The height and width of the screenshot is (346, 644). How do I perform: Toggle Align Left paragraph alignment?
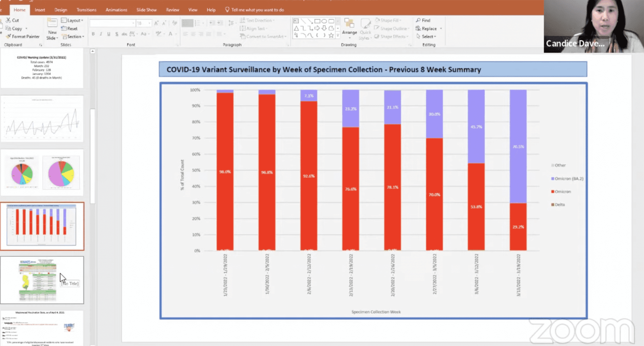click(x=185, y=34)
